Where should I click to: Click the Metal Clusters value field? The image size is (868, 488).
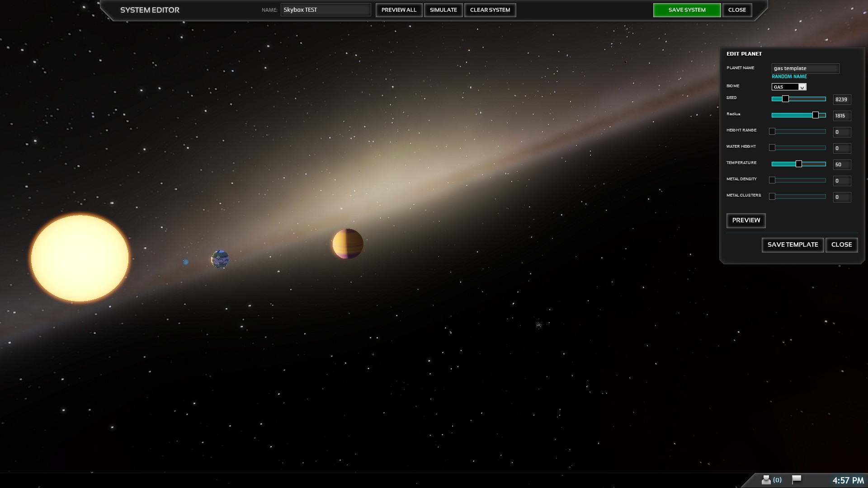click(x=842, y=197)
